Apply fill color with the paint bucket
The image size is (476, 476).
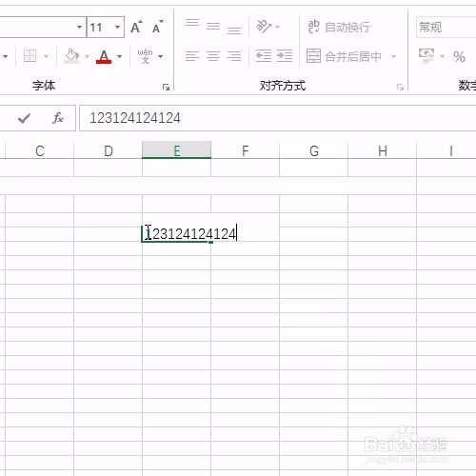71,56
